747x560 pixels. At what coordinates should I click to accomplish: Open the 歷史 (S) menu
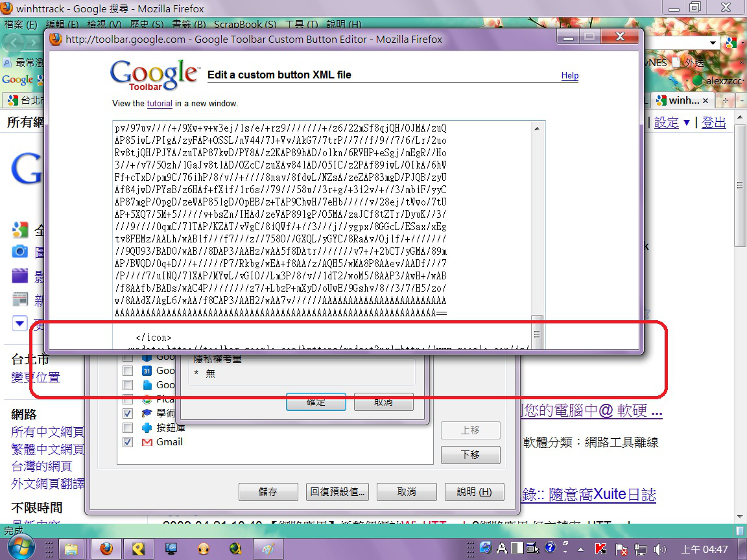[147, 24]
